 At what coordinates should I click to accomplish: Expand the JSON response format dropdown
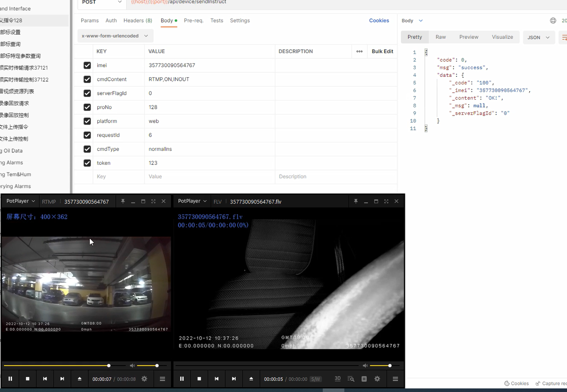point(538,37)
